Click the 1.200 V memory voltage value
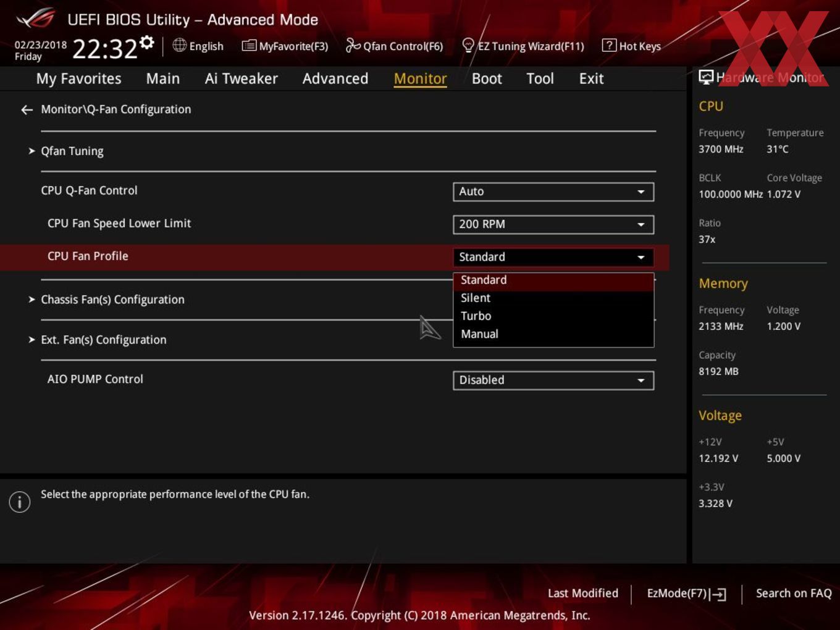Screen dimensions: 840x630 pos(784,327)
